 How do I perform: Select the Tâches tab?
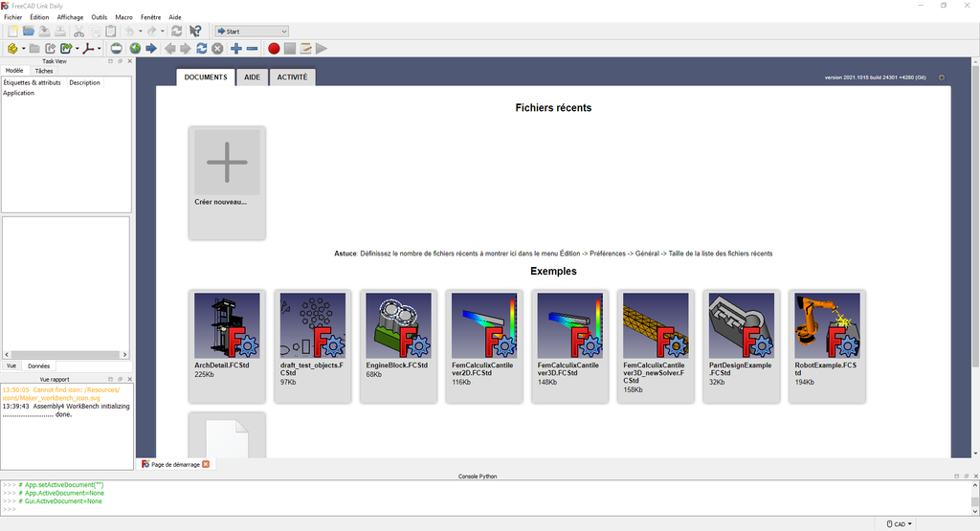(x=44, y=71)
